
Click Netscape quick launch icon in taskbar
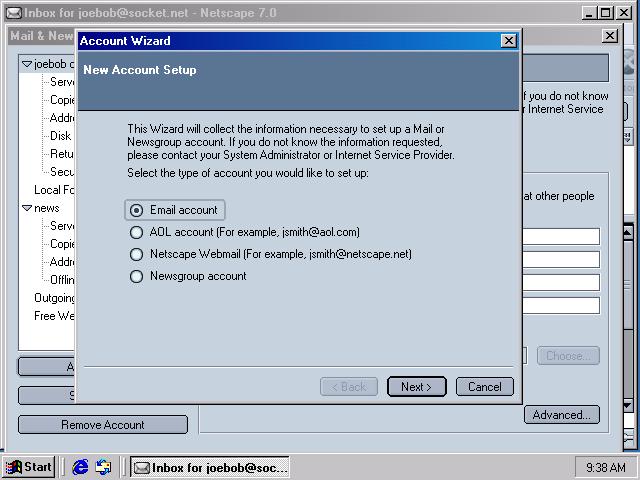click(103, 467)
